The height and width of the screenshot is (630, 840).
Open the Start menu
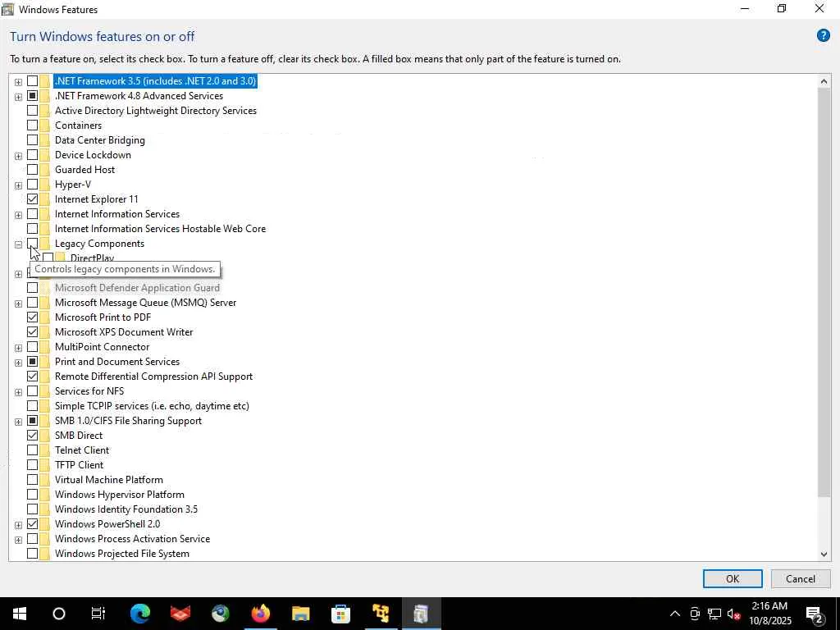coord(20,614)
